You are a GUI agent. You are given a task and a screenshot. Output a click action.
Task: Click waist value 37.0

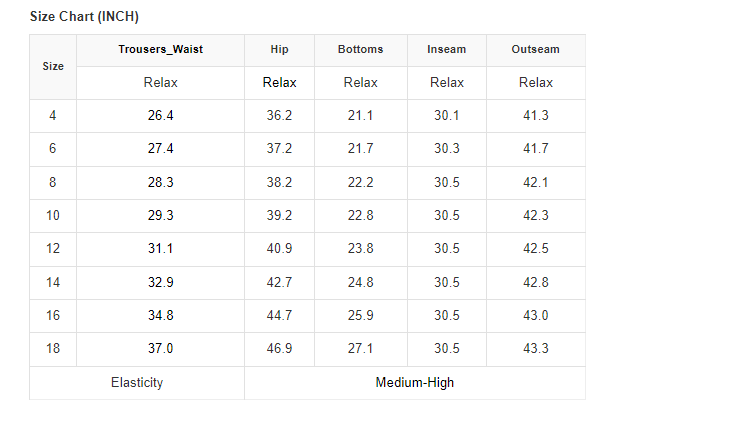coord(160,349)
